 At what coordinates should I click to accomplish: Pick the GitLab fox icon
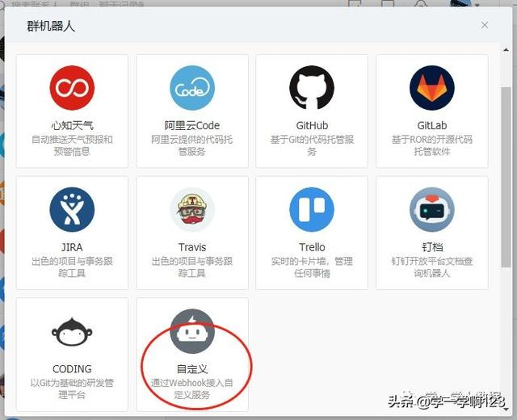(x=432, y=88)
